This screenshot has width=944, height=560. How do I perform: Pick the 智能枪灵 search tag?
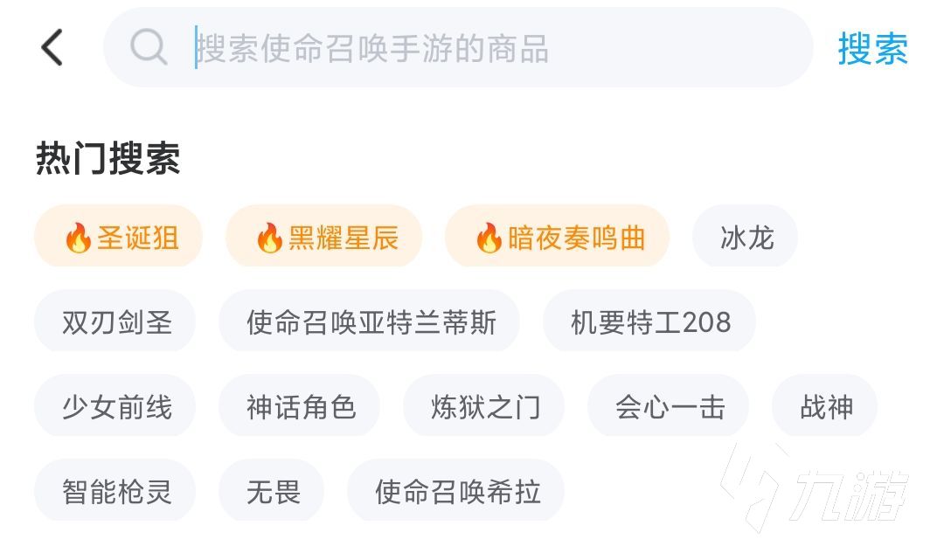[x=115, y=491]
